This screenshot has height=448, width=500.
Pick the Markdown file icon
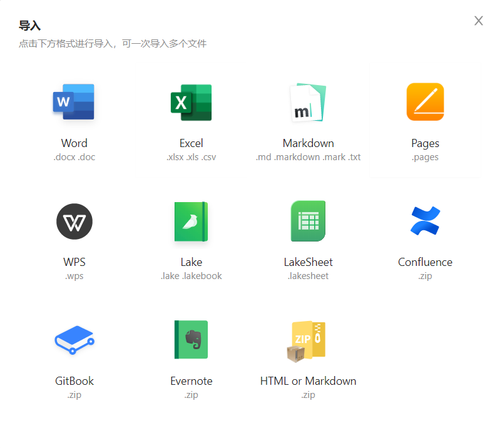(x=308, y=103)
